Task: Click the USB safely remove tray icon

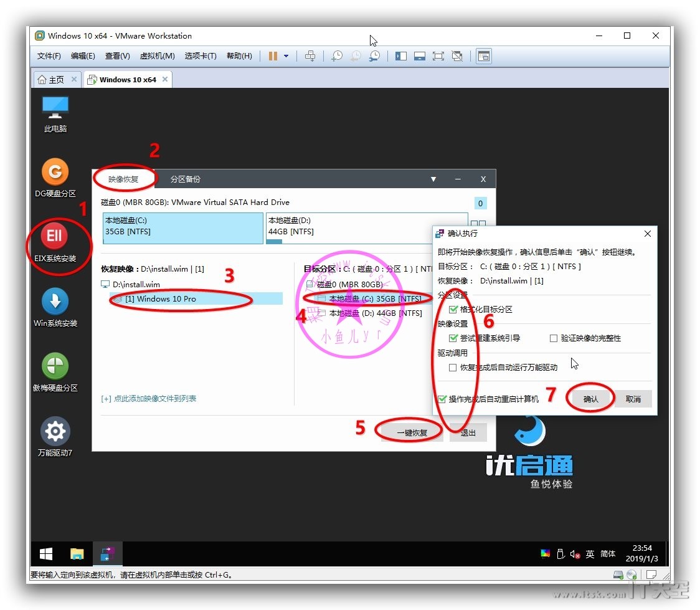Action: [560, 554]
